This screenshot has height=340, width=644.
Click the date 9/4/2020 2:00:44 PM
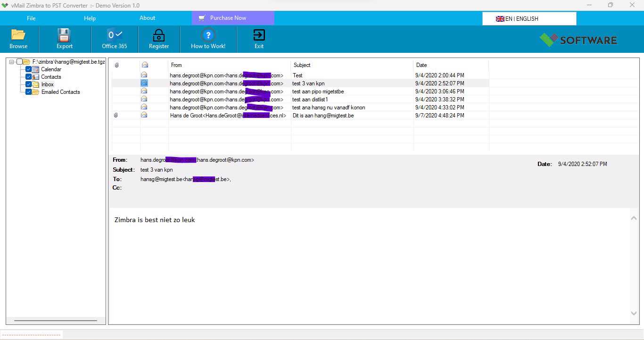pos(439,75)
